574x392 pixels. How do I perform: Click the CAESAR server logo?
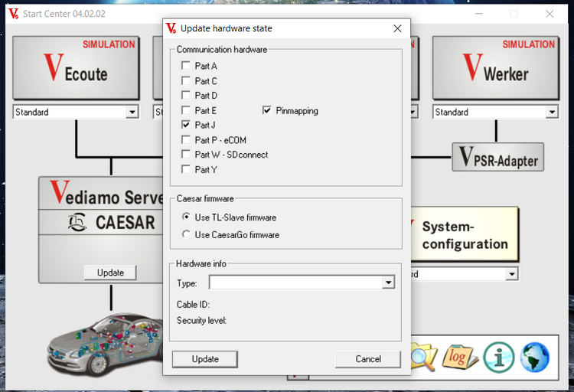77,222
